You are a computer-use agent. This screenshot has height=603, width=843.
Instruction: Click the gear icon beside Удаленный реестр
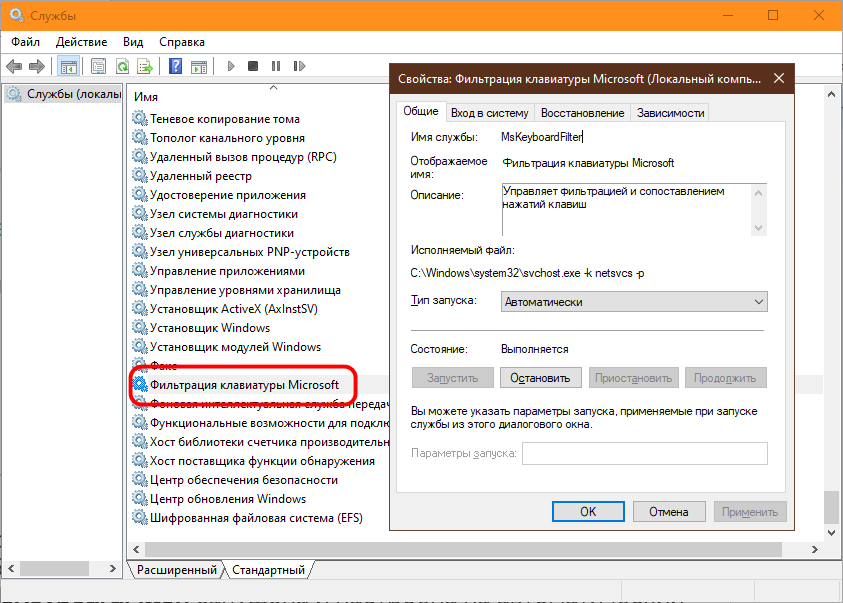click(140, 175)
